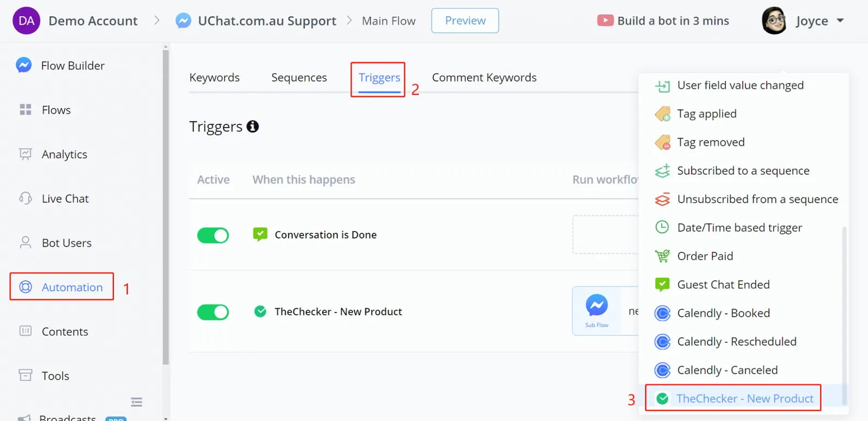Expand the Joyce account dropdown arrow
Image resolution: width=868 pixels, height=421 pixels.
[840, 21]
